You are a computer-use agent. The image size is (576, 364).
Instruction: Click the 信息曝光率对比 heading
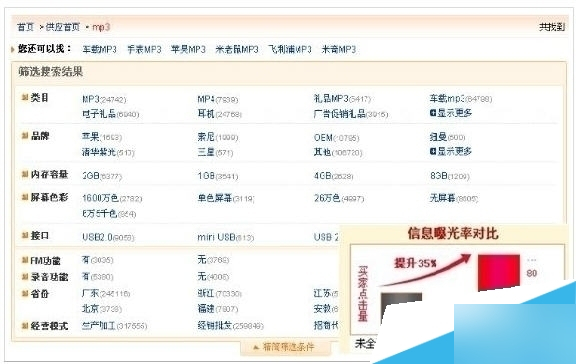(x=453, y=234)
